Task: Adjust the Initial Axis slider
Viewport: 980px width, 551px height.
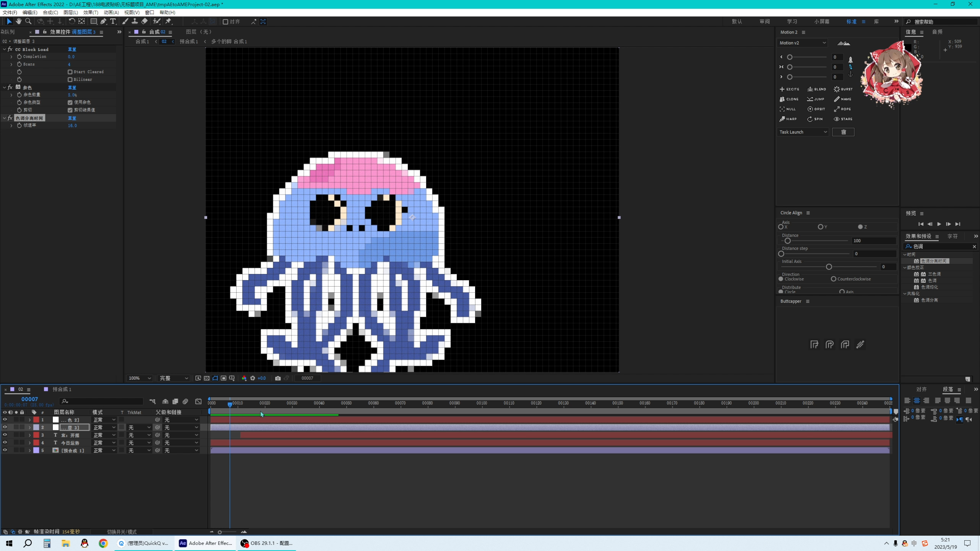Action: [829, 267]
